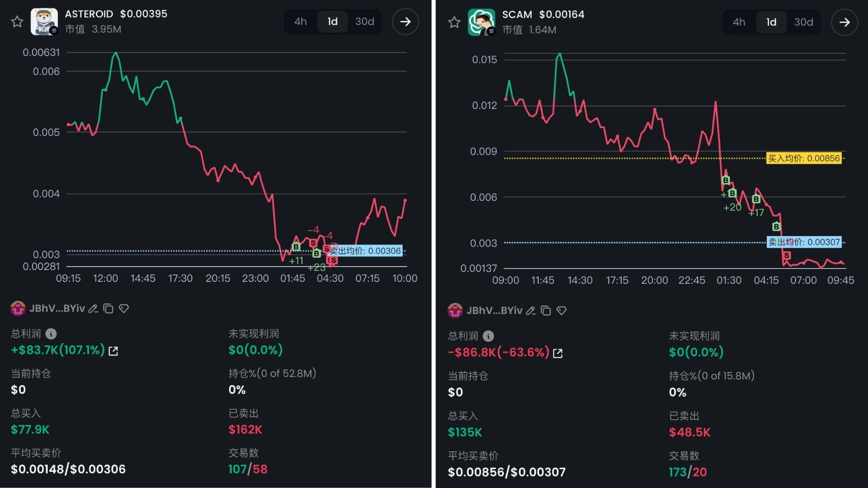Switch ASTEROID chart to 4h
This screenshot has height=488, width=868.
click(x=300, y=22)
